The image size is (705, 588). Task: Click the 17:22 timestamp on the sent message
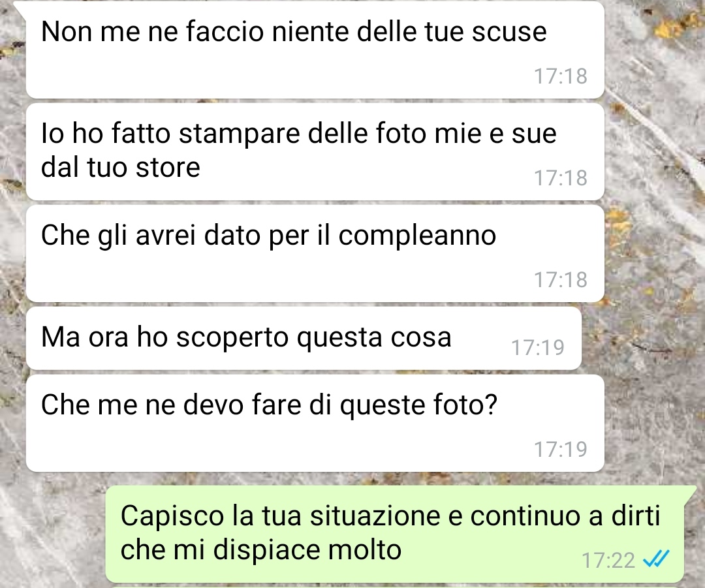[608, 561]
